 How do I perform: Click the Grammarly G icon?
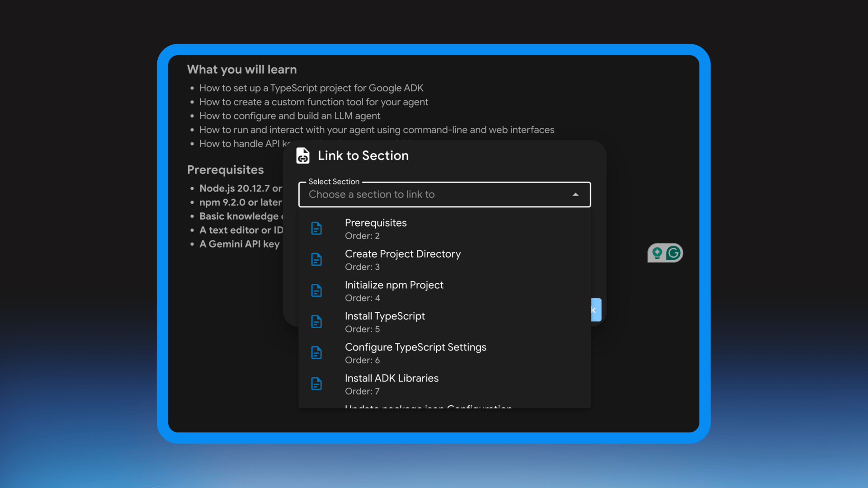point(673,253)
